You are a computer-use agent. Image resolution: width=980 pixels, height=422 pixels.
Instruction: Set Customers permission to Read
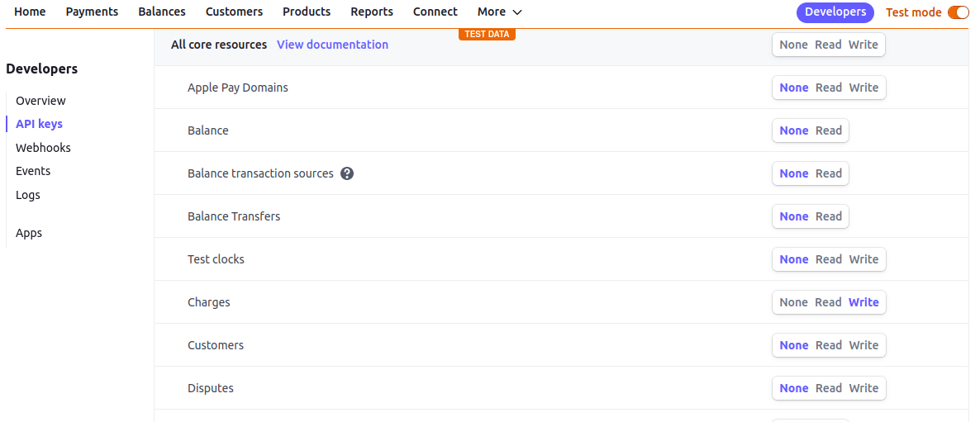(x=829, y=345)
